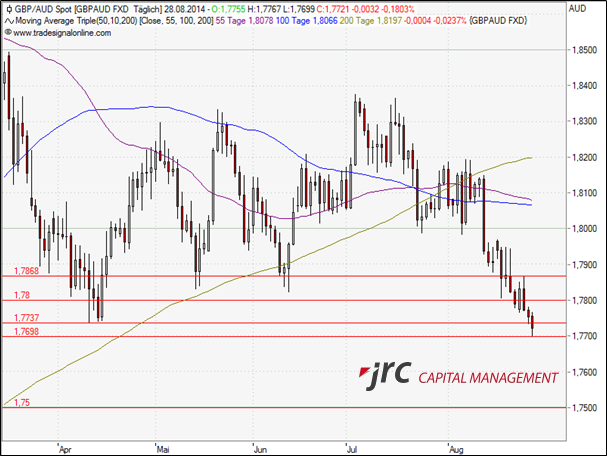Click the tradesignalonline.com globe icon
The image size is (607, 456).
pyautogui.click(x=7, y=31)
